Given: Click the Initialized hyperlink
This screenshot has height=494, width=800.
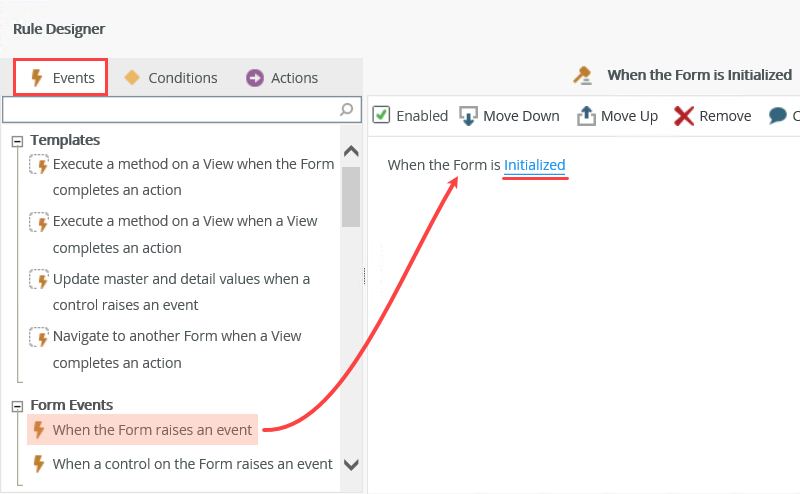Looking at the screenshot, I should click(535, 165).
